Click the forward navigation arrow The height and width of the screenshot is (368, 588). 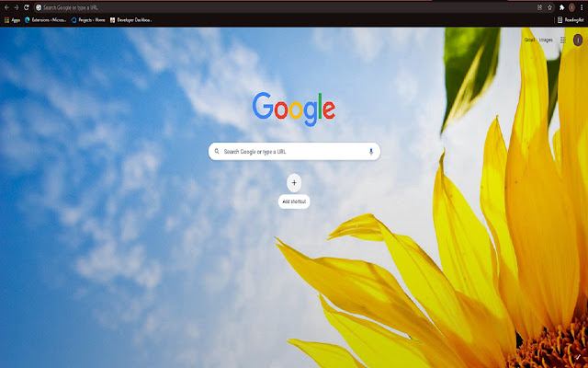click(17, 7)
